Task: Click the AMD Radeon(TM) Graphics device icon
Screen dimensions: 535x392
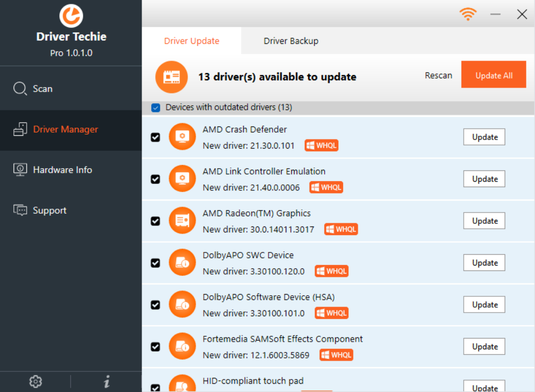Action: (x=182, y=221)
